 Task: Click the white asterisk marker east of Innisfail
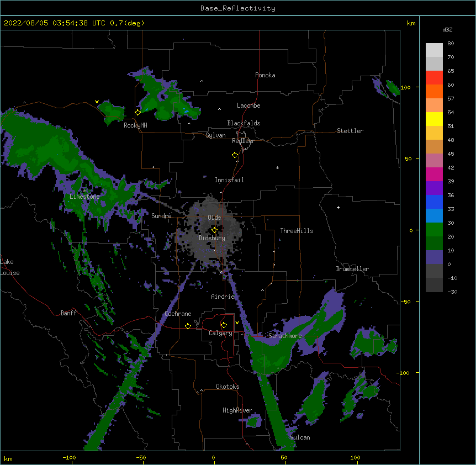tap(277, 167)
